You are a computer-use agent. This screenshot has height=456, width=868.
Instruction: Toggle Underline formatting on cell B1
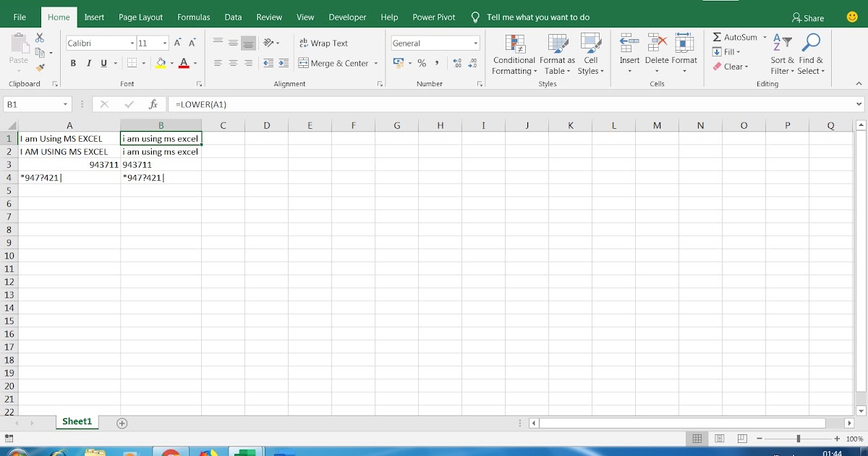(x=102, y=63)
